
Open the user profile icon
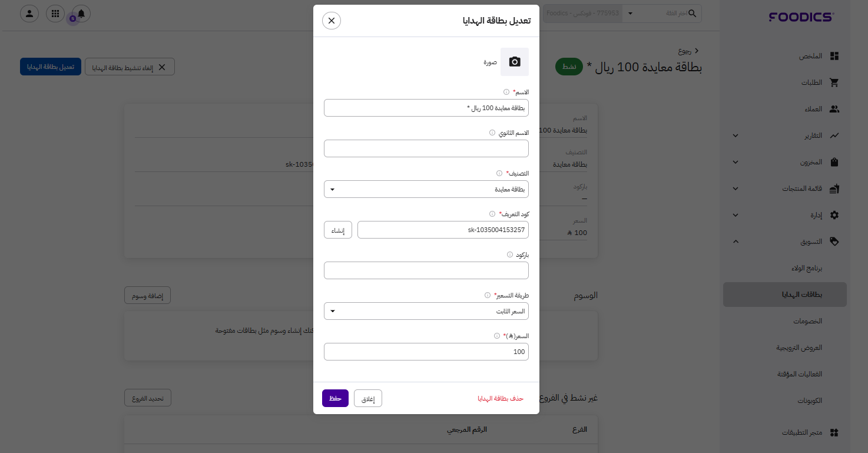[29, 13]
